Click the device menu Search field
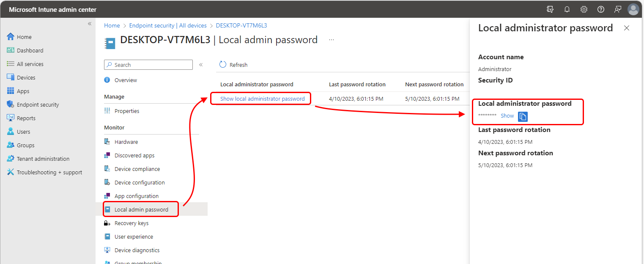 tap(148, 65)
